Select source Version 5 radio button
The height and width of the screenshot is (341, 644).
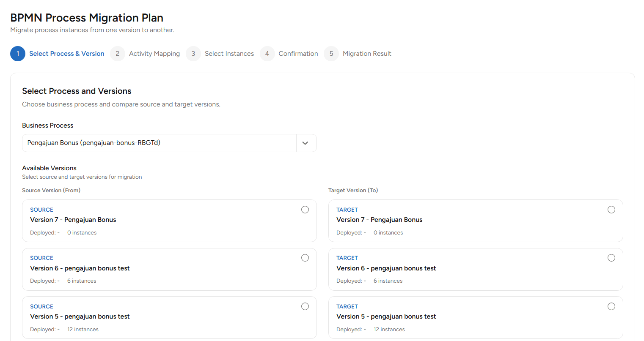(305, 306)
